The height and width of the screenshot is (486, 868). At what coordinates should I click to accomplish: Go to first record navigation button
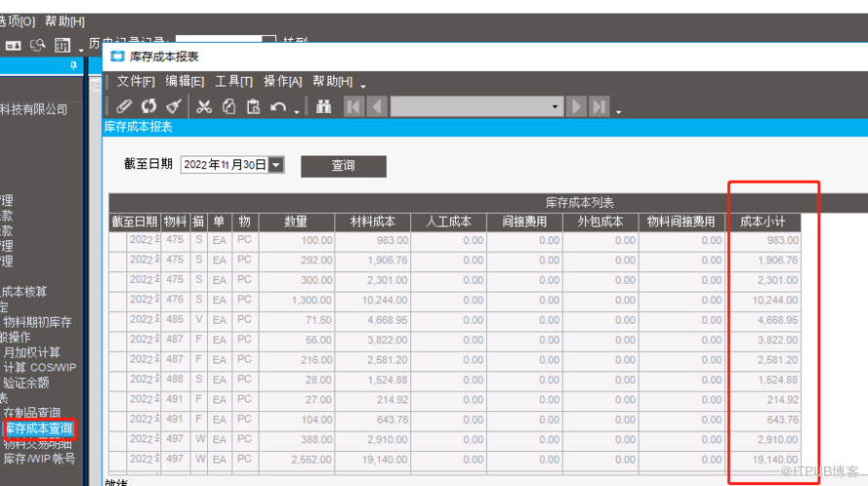(x=354, y=106)
